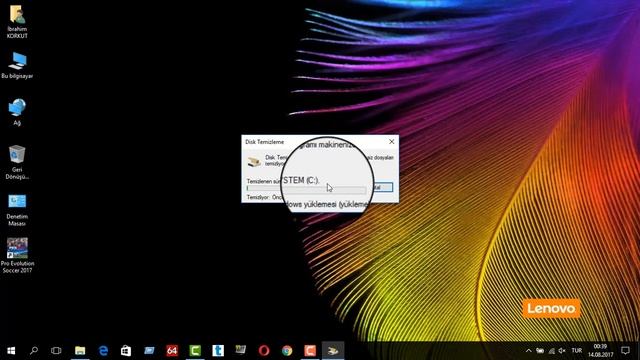This screenshot has height=360, width=640.
Task: Click the Disk Temizleme title bar text
Action: click(264, 142)
